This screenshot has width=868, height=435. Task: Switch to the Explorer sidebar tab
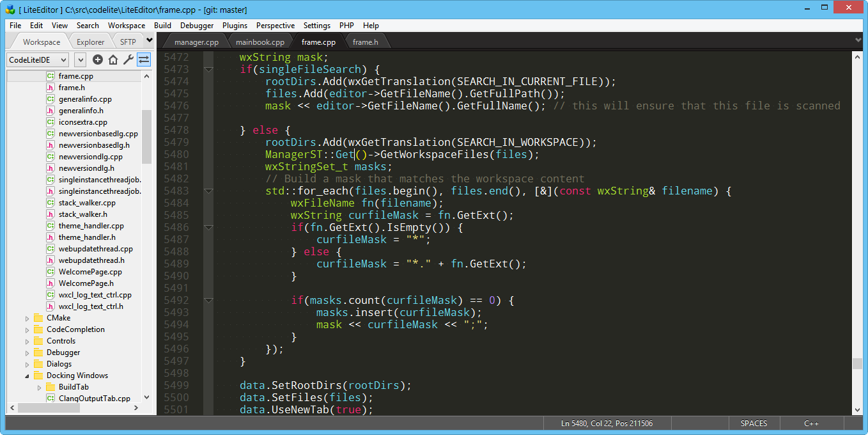tap(90, 40)
